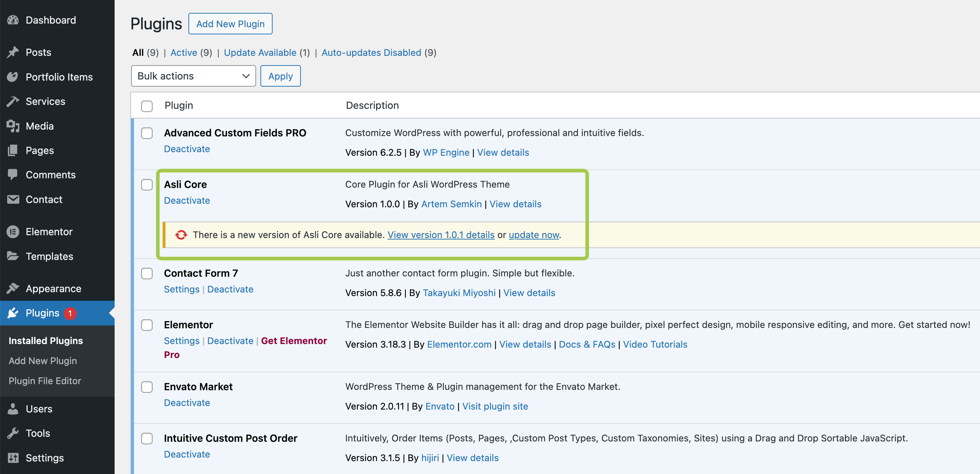Viewport: 980px width, 474px height.
Task: Click the Tools wrench icon
Action: [13, 433]
